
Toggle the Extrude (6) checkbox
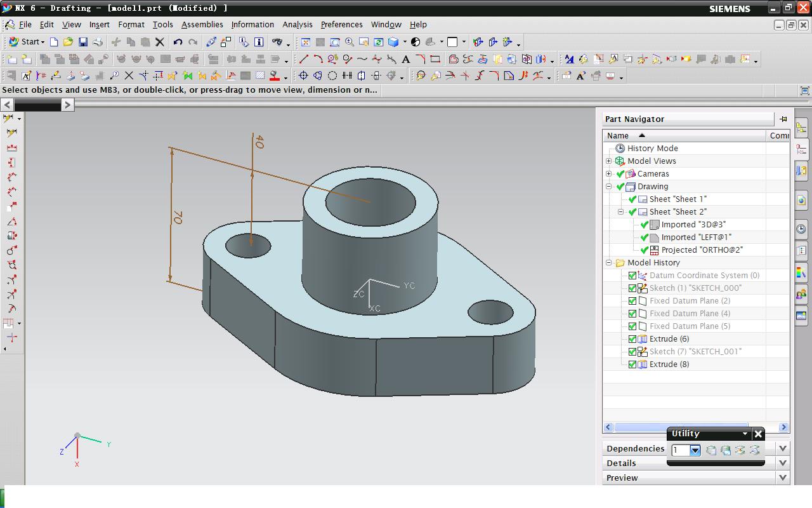632,338
